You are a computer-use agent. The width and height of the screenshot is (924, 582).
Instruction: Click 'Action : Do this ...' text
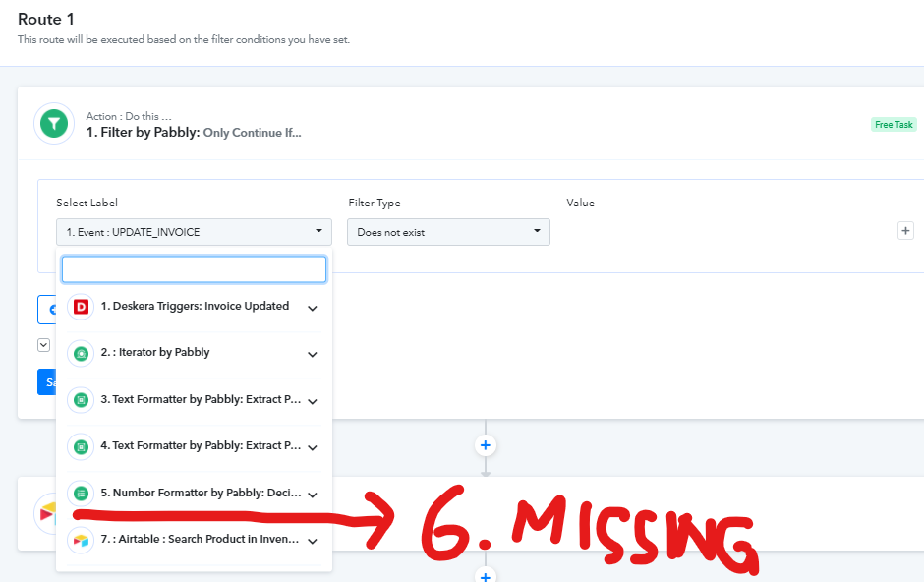129,116
